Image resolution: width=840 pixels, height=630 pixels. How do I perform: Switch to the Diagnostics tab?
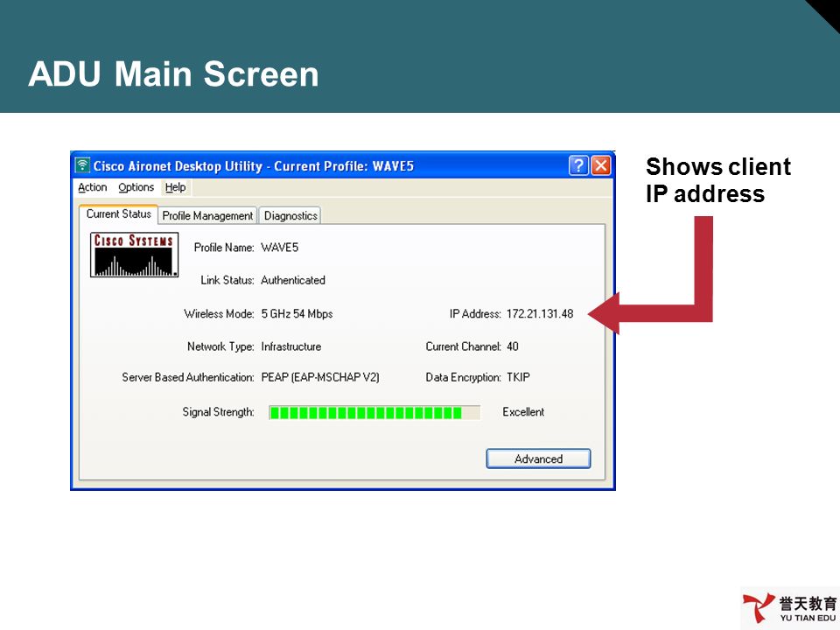click(290, 216)
